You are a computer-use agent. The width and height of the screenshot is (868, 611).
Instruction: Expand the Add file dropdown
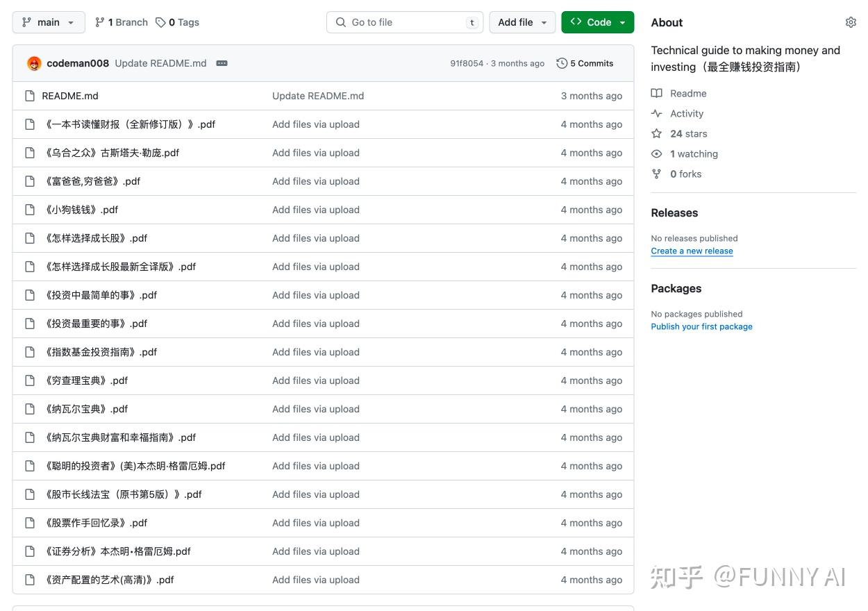click(522, 22)
